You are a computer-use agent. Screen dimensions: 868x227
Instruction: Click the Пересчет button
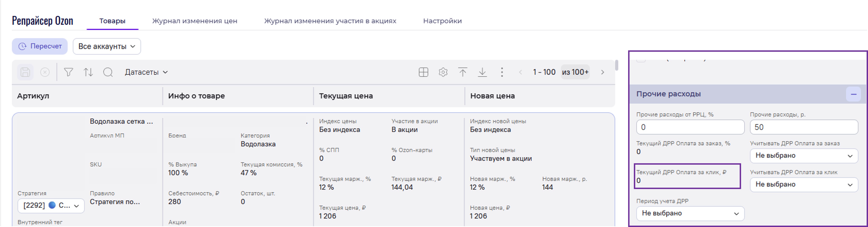point(40,46)
